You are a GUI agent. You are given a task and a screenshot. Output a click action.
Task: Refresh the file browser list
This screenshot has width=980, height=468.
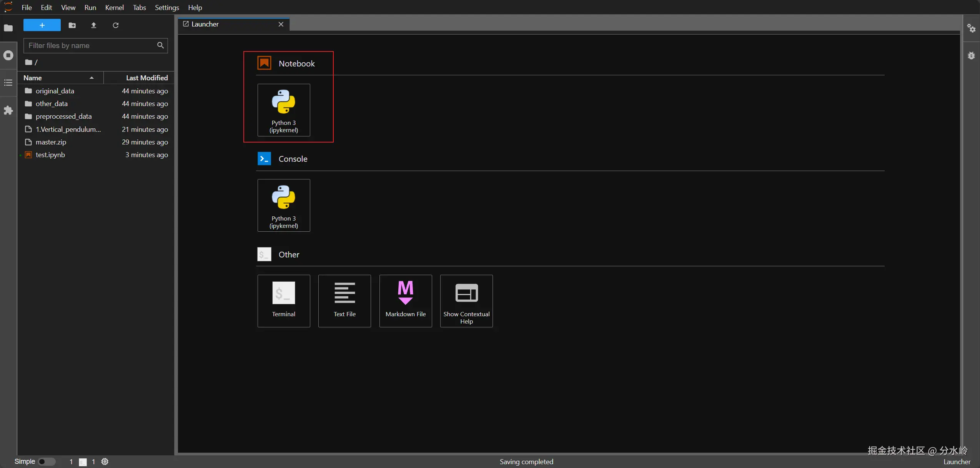click(x=115, y=25)
